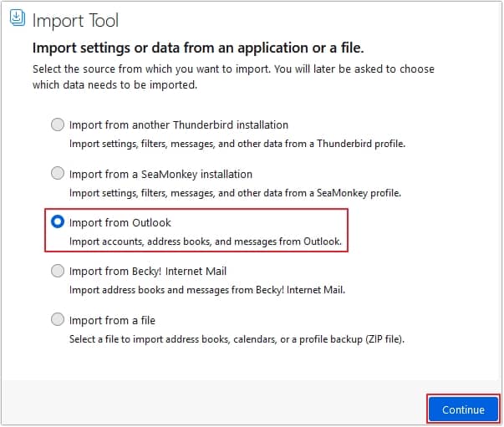
Task: Click 'Import from another Thunderbird installation' label
Action: point(179,125)
